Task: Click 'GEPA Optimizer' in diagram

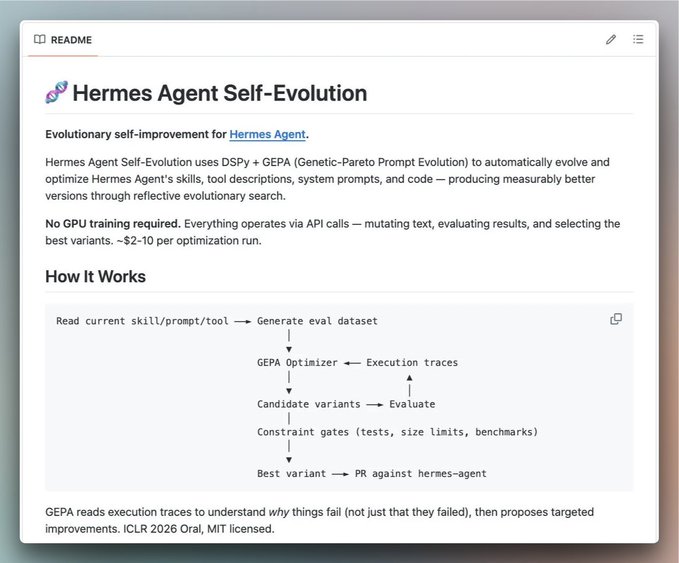Action: tap(297, 362)
